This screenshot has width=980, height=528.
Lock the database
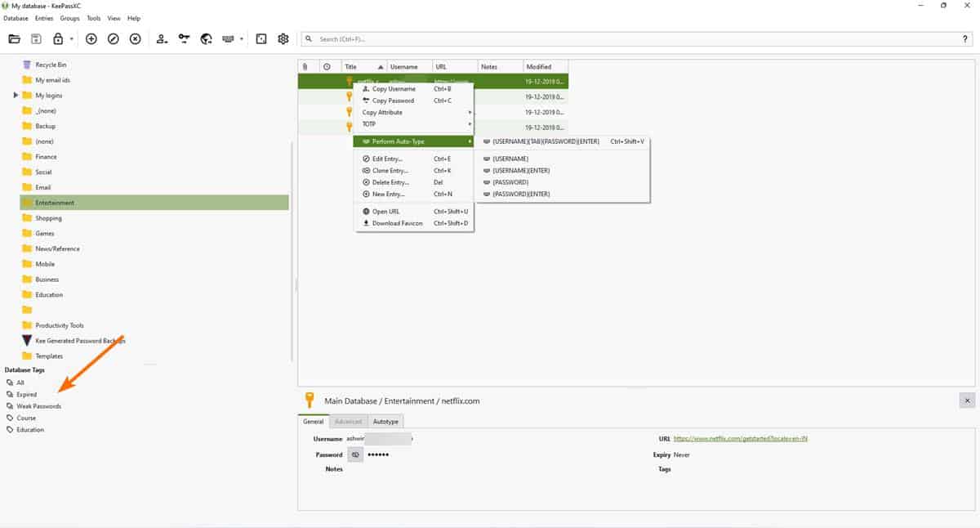(x=58, y=38)
